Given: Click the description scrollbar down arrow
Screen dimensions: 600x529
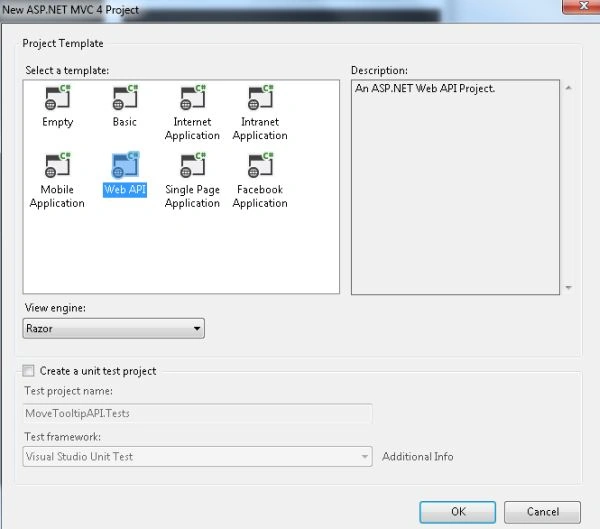Looking at the screenshot, I should coord(569,287).
